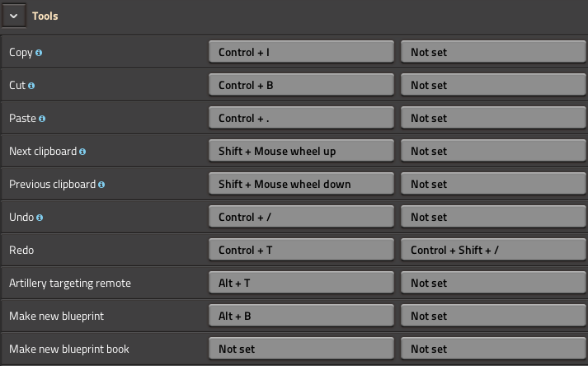Click the Previous clipboard info icon
This screenshot has height=366, width=588.
101,185
